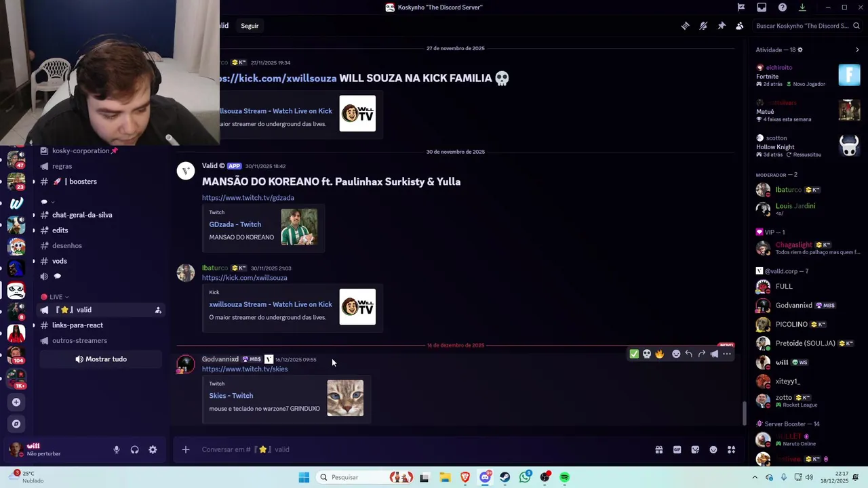Open Spotify from the taskbar
Screen dimensions: 868x488
pyautogui.click(x=565, y=477)
